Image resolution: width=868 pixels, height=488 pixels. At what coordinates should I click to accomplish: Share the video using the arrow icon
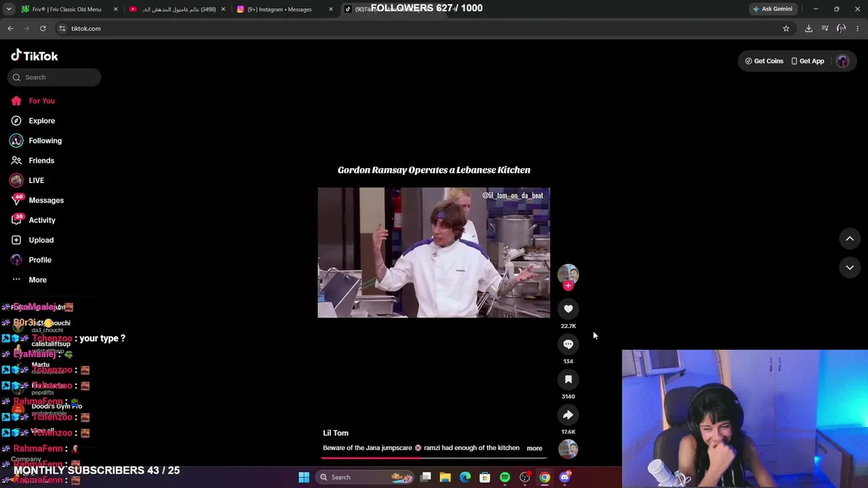click(568, 415)
